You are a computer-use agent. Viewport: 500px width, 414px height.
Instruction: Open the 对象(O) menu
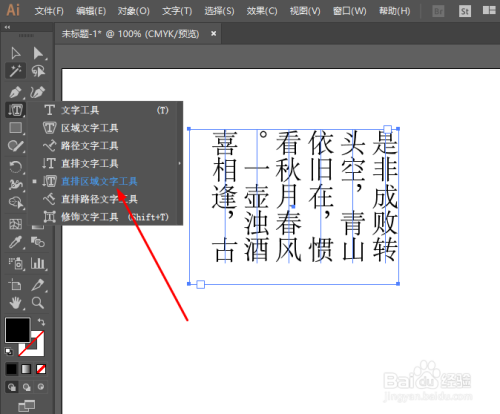pyautogui.click(x=133, y=11)
